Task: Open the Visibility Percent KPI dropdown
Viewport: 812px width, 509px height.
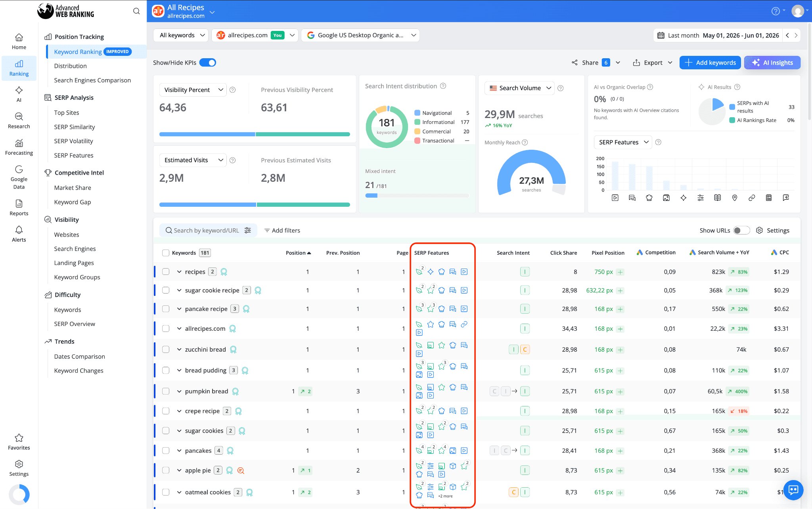Action: [193, 90]
